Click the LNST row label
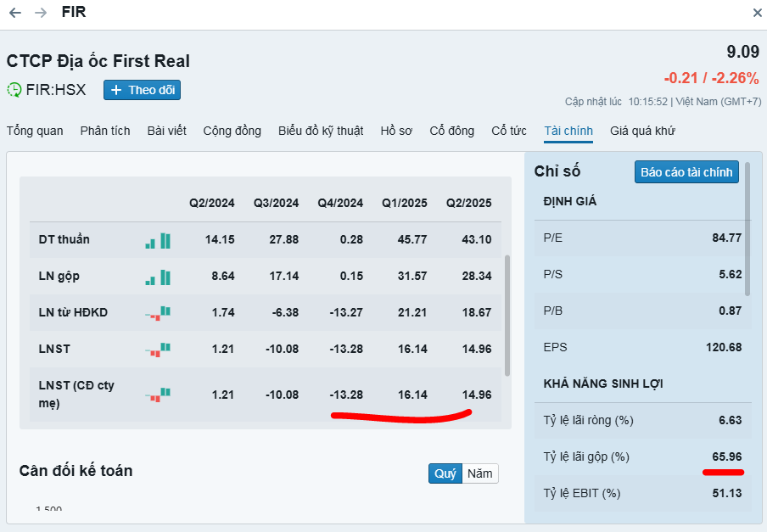This screenshot has width=767, height=532. [x=54, y=349]
